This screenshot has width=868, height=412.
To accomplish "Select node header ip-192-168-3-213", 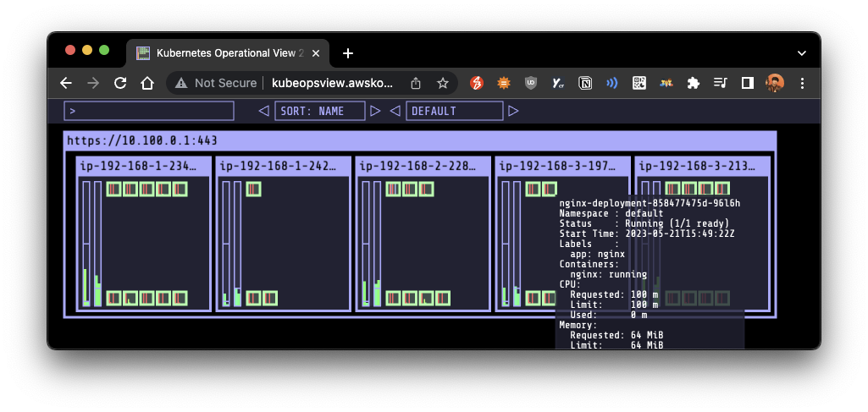I will 703,165.
